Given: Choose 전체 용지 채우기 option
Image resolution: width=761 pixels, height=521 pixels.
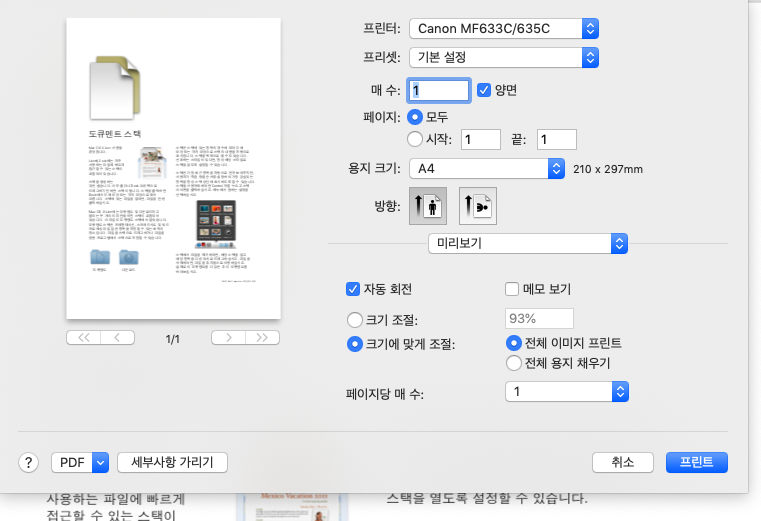Looking at the screenshot, I should pyautogui.click(x=514, y=363).
